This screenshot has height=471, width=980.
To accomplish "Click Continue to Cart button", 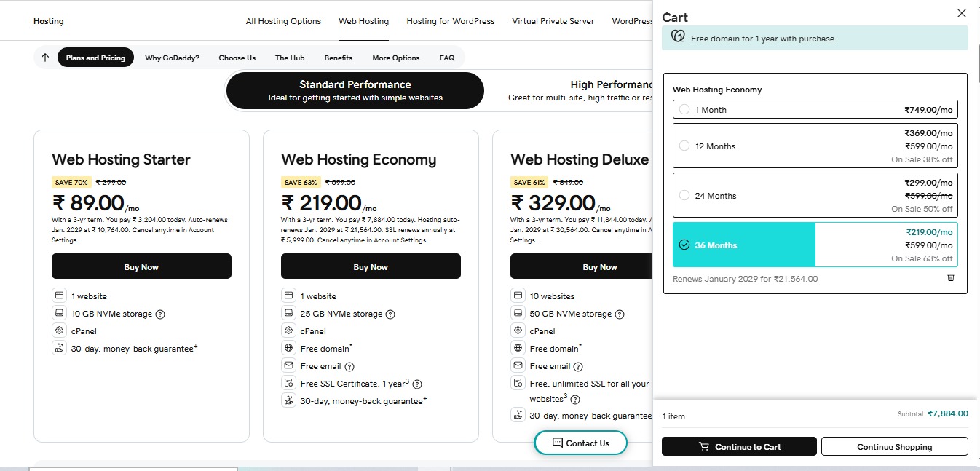I will pos(739,446).
